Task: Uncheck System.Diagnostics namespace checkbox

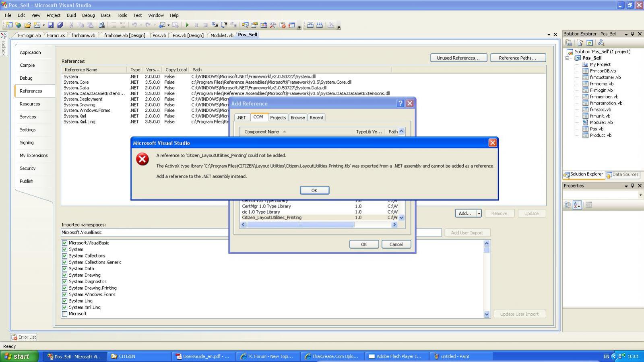Action: tap(64, 282)
